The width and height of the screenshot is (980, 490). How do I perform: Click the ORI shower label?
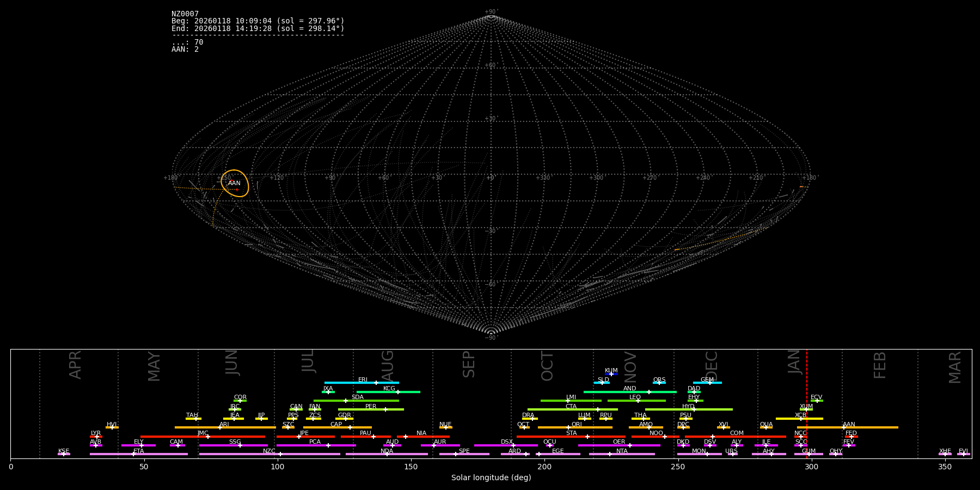[x=577, y=425]
